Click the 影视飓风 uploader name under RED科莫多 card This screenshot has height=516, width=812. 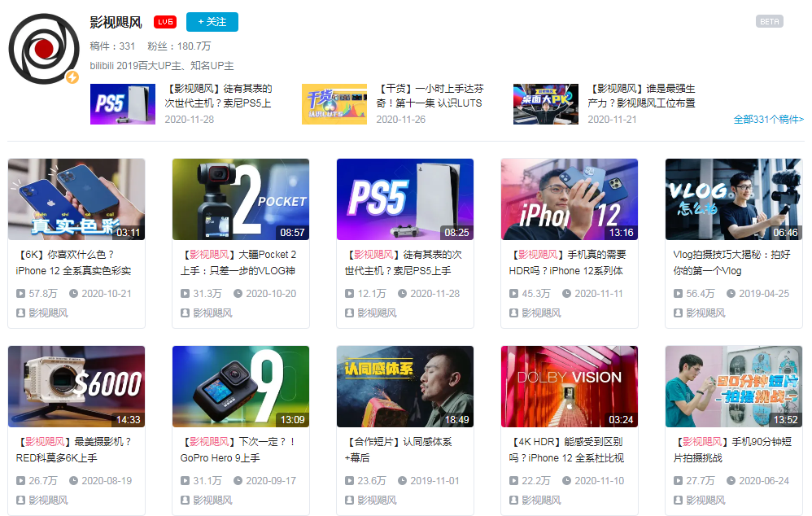click(48, 500)
